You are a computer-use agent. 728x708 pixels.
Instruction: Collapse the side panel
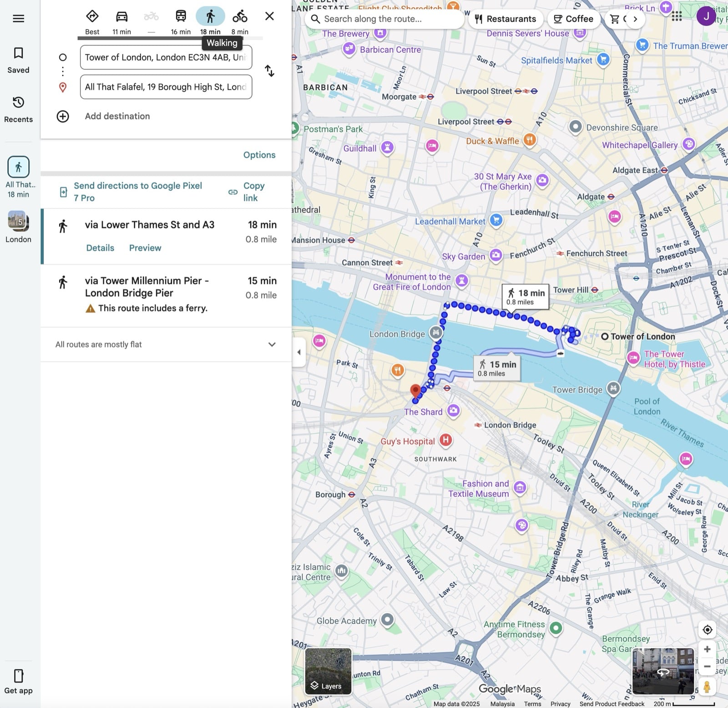[299, 352]
